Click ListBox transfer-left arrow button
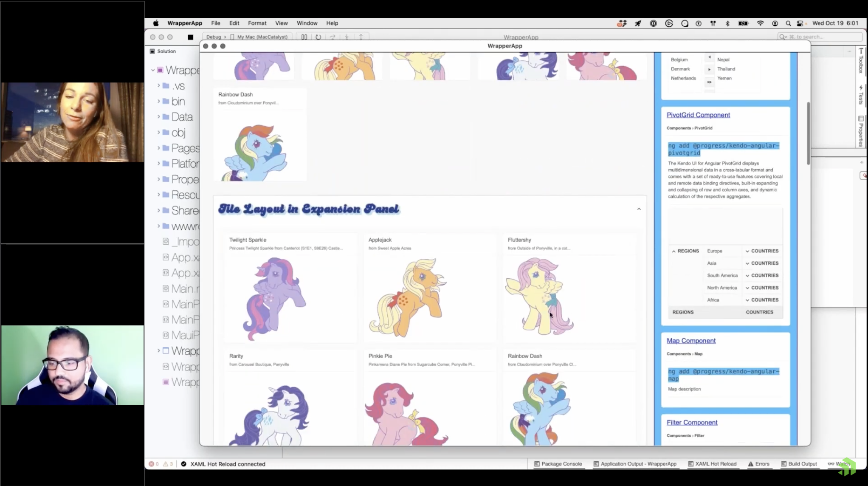 point(709,58)
